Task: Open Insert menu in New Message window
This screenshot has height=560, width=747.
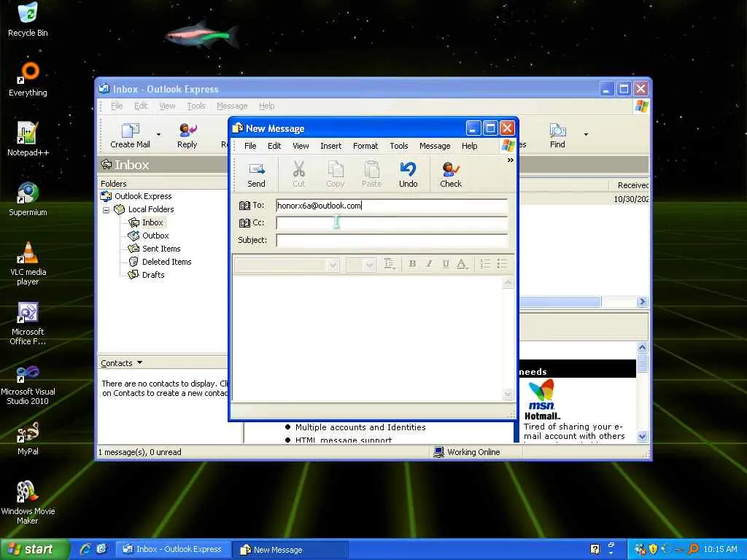Action: [330, 146]
